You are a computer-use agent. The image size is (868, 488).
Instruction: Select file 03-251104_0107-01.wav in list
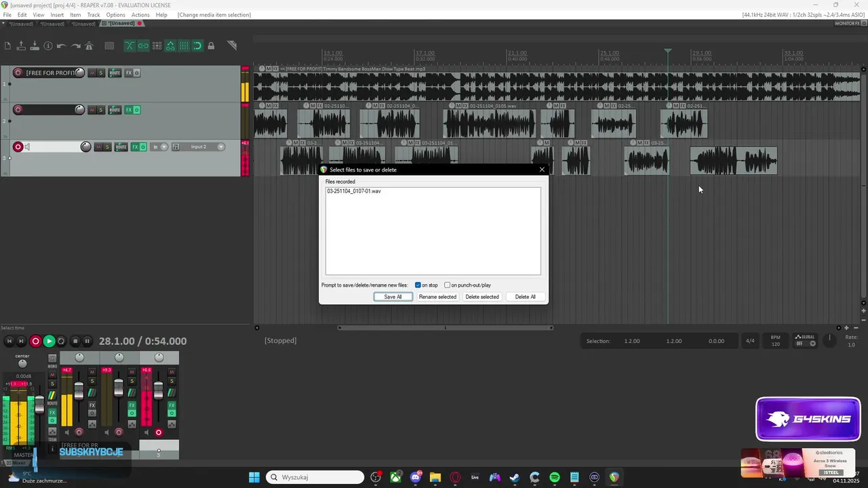[354, 191]
